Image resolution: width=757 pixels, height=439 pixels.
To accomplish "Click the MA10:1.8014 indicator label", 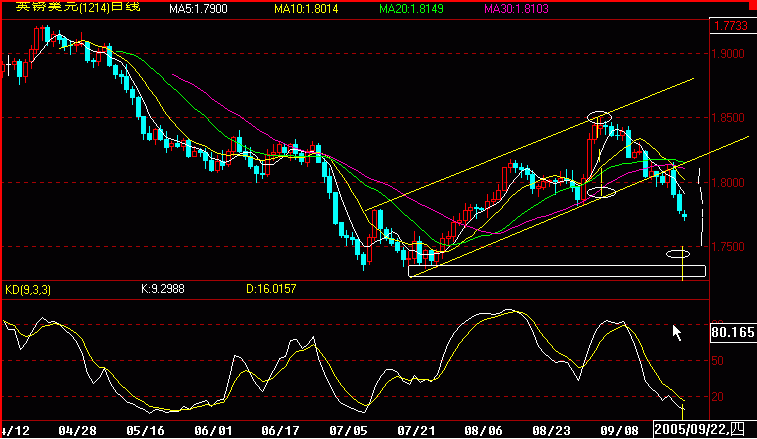I will point(306,9).
